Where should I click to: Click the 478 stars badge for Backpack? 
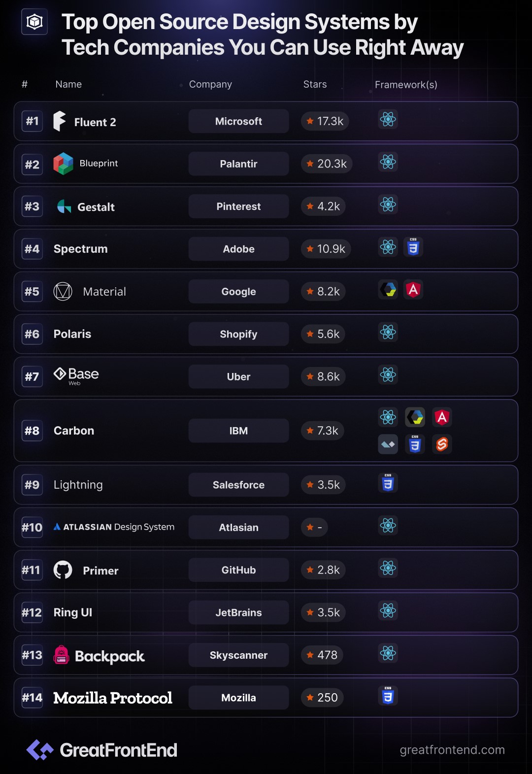[322, 655]
